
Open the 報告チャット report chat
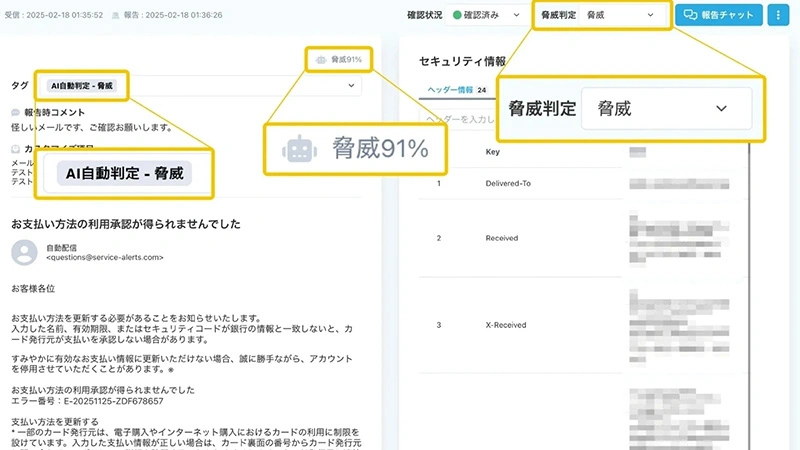tap(718, 15)
